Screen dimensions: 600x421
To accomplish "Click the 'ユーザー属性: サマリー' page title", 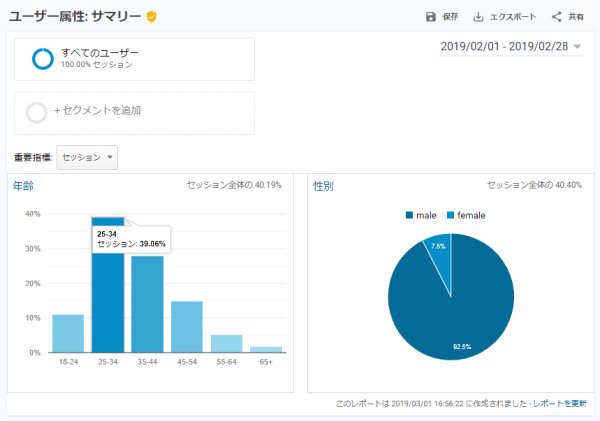I will coord(75,16).
